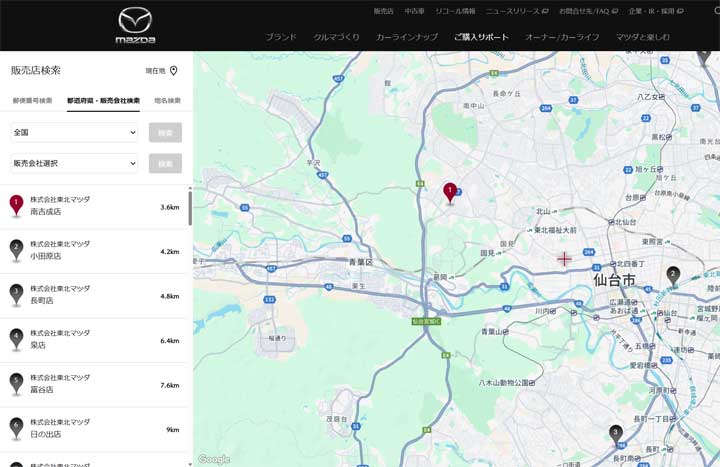Click the 仙台市 label on the map
This screenshot has height=467, width=720.
pyautogui.click(x=614, y=280)
